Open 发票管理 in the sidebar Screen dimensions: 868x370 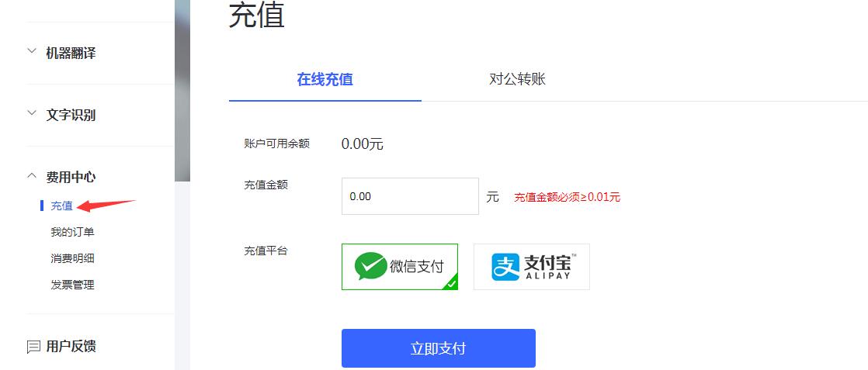pyautogui.click(x=72, y=285)
